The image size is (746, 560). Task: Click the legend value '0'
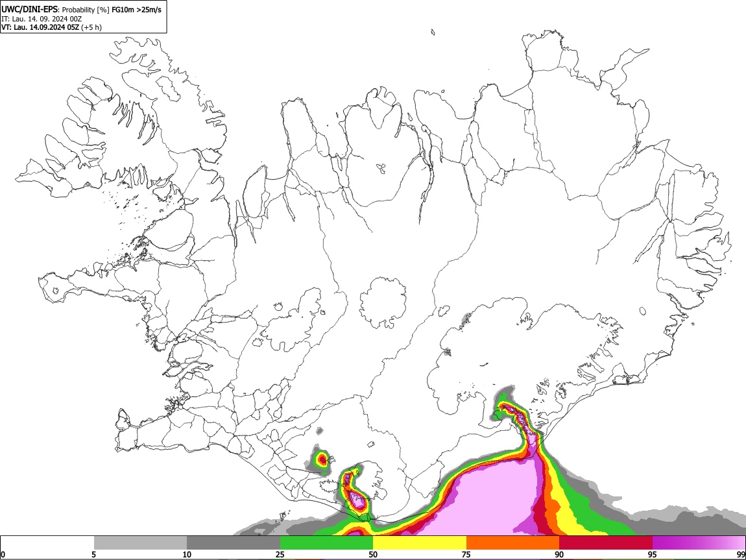pyautogui.click(x=3, y=554)
